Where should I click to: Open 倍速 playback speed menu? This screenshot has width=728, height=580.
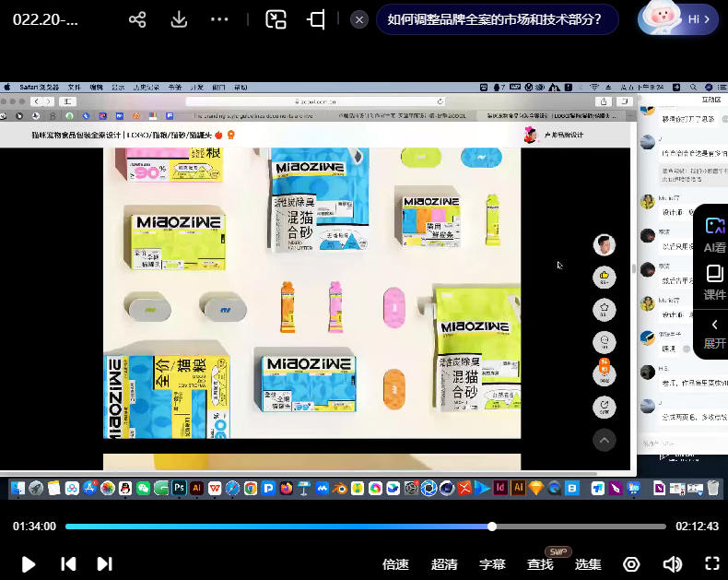(x=395, y=564)
